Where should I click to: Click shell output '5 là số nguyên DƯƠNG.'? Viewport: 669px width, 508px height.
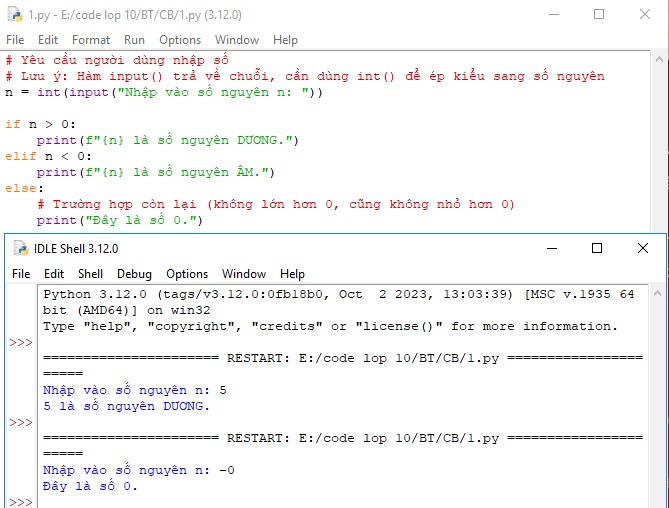pyautogui.click(x=126, y=406)
